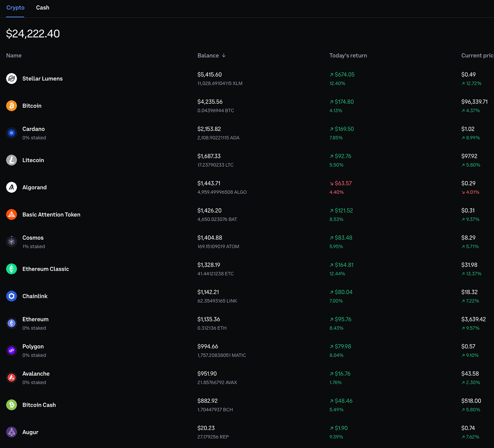Viewport: 494px width, 448px height.
Task: Click Avalanche 0% staked label
Action: point(34,382)
